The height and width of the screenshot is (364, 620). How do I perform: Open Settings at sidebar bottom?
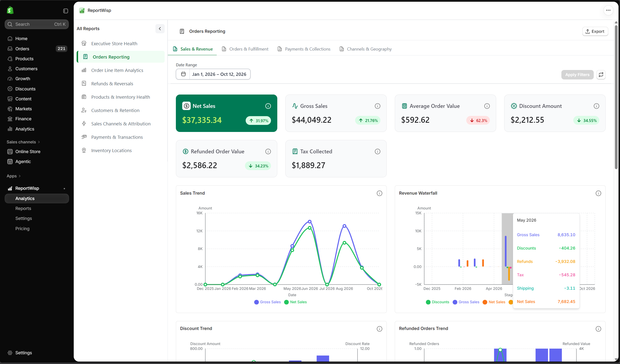[x=37, y=353]
